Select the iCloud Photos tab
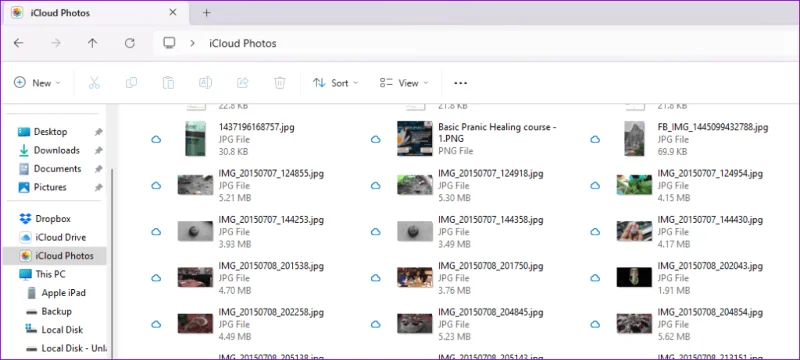The image size is (800, 360). click(96, 13)
